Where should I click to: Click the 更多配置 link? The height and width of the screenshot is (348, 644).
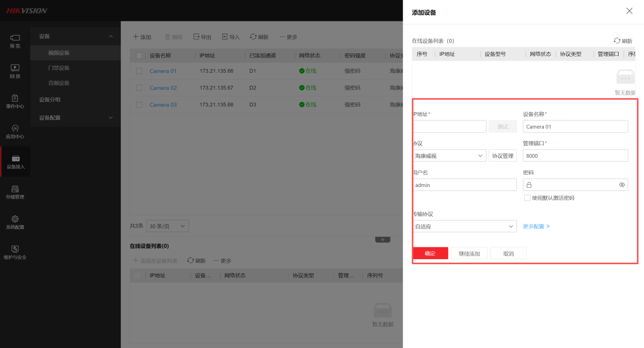pos(536,226)
